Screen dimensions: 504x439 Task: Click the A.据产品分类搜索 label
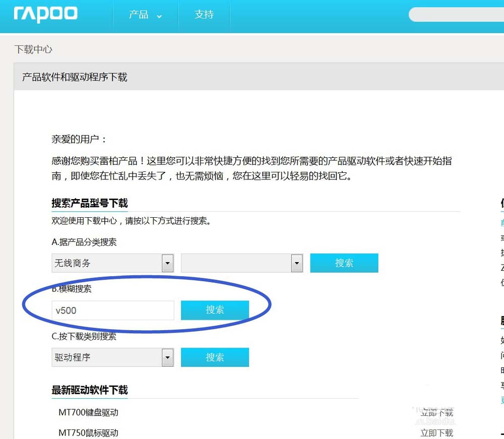tap(84, 242)
